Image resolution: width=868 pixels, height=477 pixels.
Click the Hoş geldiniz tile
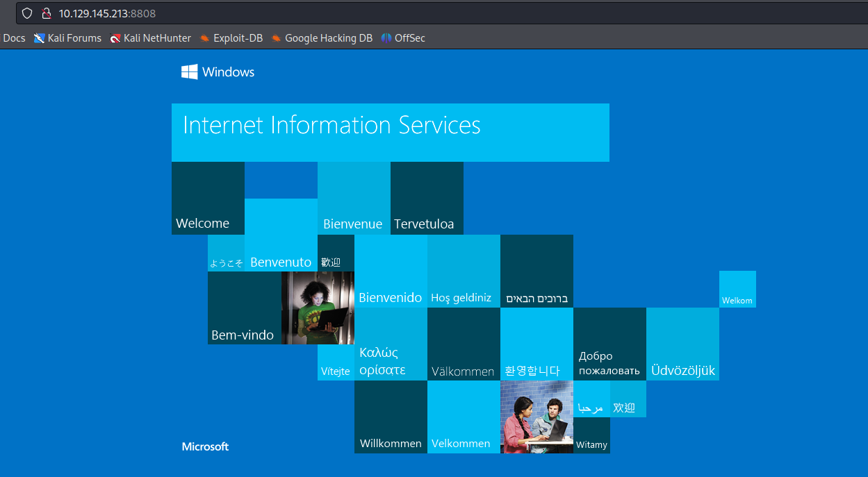[x=464, y=271]
